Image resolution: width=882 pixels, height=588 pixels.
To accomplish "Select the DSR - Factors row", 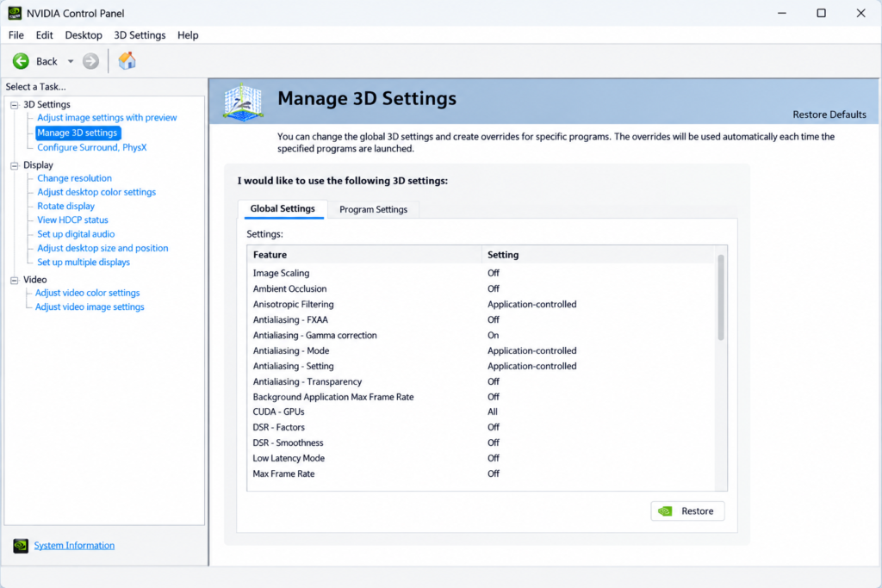I will point(481,427).
